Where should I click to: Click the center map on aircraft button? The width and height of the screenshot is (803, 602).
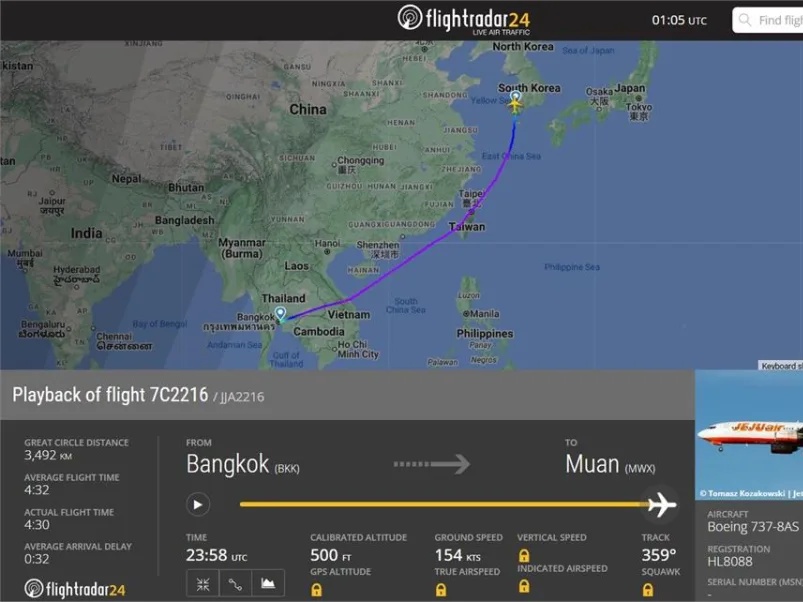pos(203,584)
